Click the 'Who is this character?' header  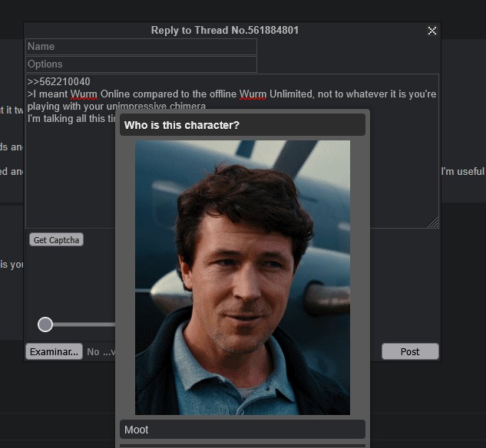[243, 125]
